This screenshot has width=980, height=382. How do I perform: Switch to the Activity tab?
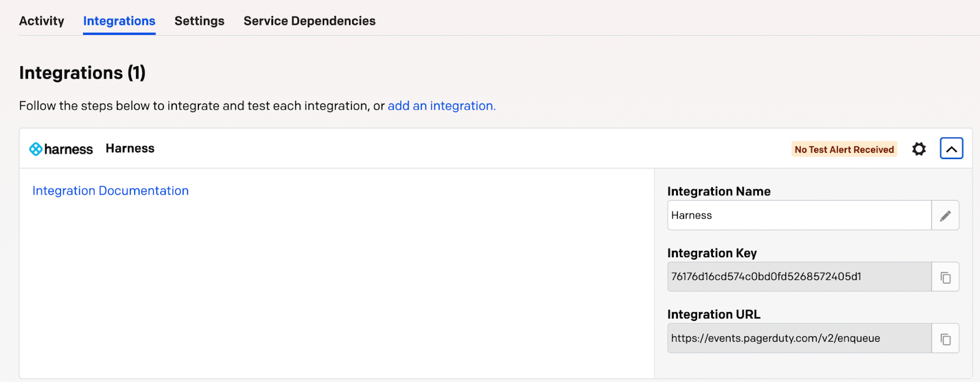coord(41,20)
